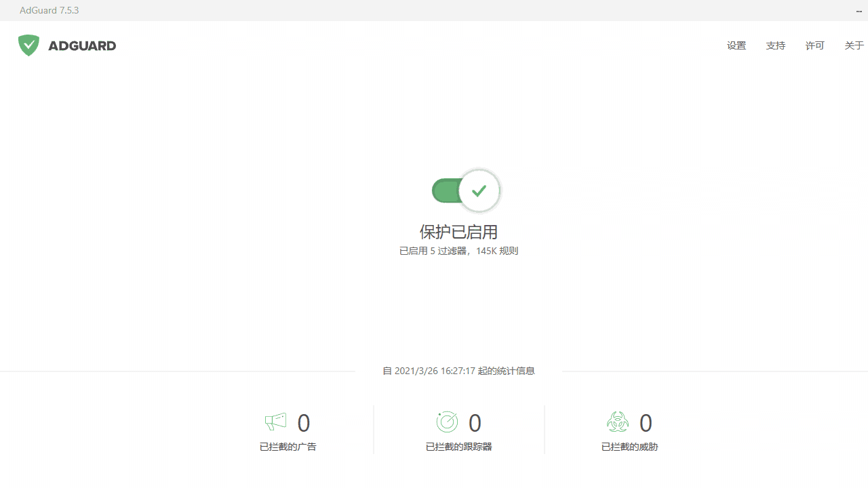
Task: Click the 保护已启用 status heading
Action: pyautogui.click(x=458, y=232)
